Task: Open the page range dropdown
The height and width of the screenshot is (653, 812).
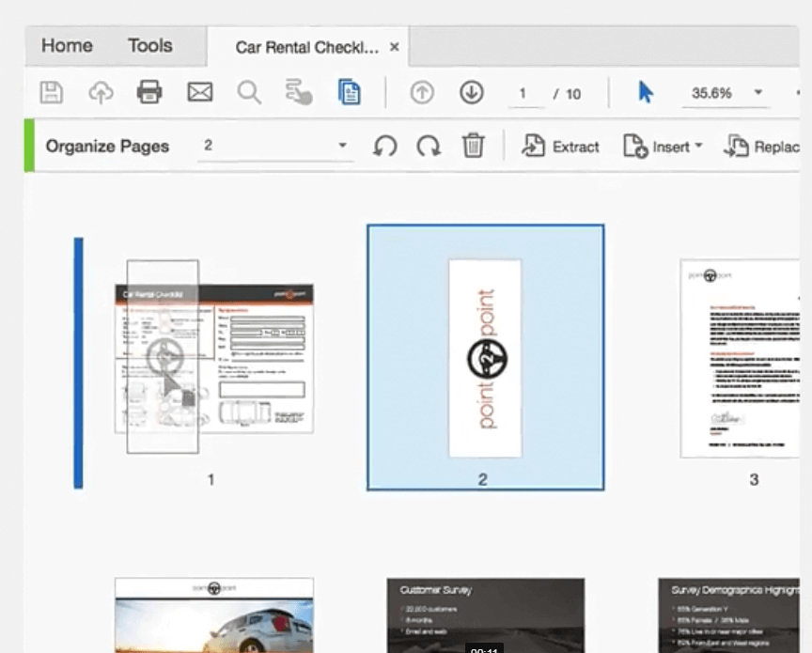Action: [342, 146]
